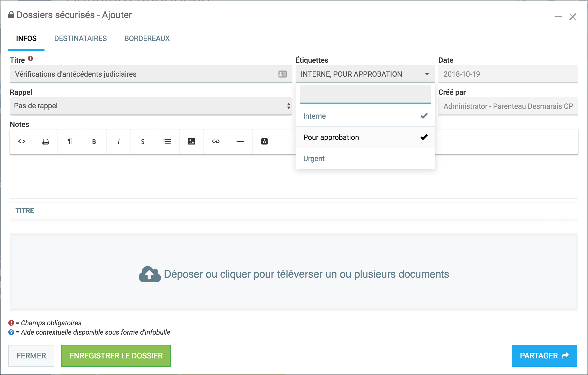The height and width of the screenshot is (375, 588).
Task: Switch to the Destinataires tab
Action: (80, 39)
